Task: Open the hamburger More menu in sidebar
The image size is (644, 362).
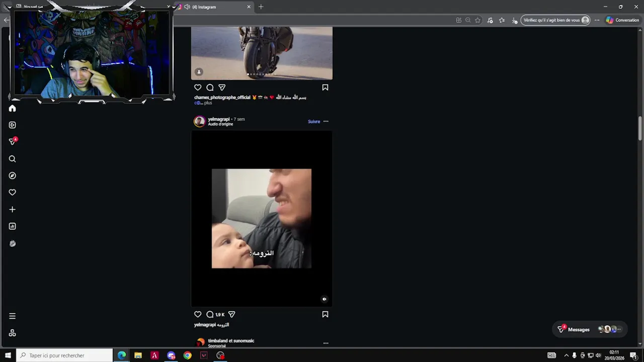Action: point(13,316)
